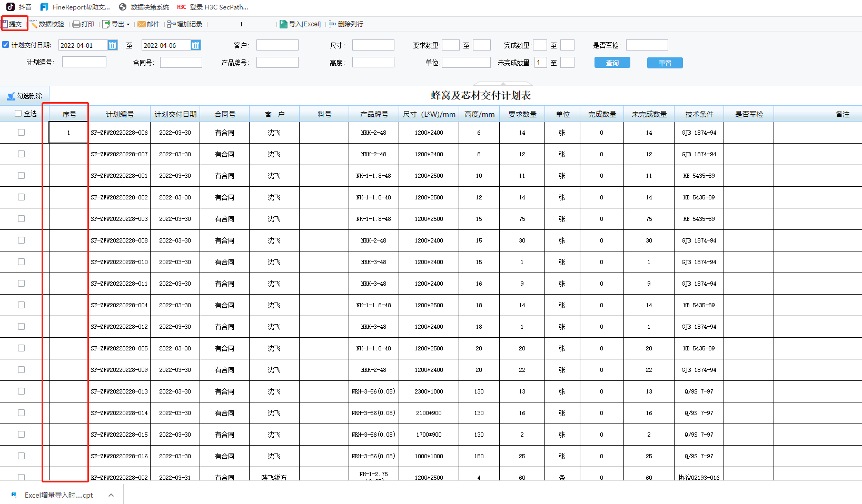Focus the 尺寸 input field

click(x=373, y=45)
